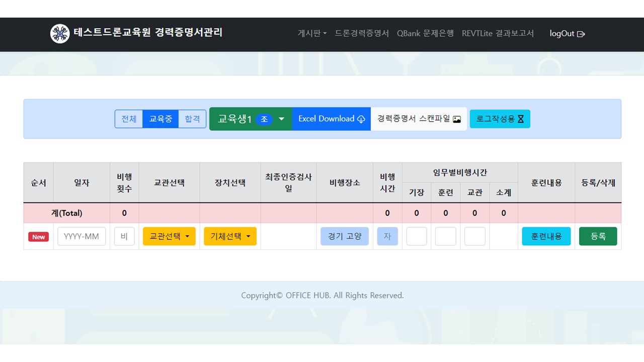The width and height of the screenshot is (644, 362).
Task: Open the 게시판 menu
Action: (312, 33)
